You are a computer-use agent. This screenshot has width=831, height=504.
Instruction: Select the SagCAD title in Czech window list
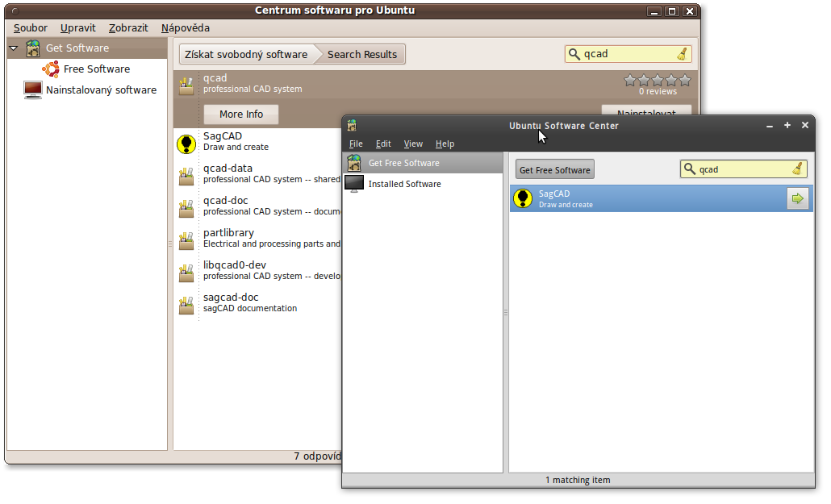223,136
